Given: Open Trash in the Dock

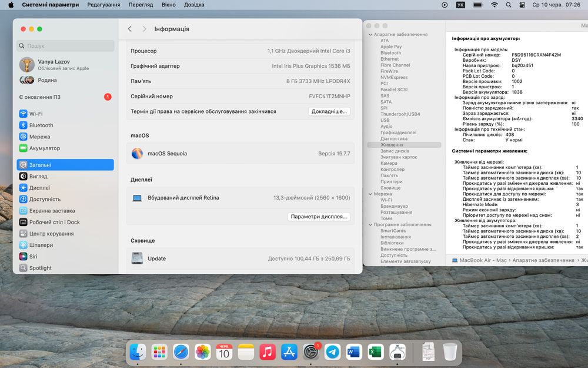Looking at the screenshot, I should [450, 352].
